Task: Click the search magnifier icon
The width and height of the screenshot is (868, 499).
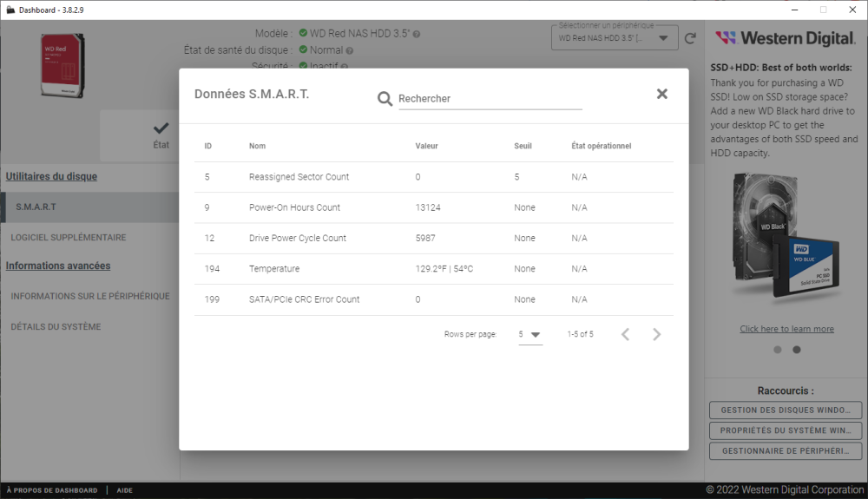Action: tap(385, 98)
